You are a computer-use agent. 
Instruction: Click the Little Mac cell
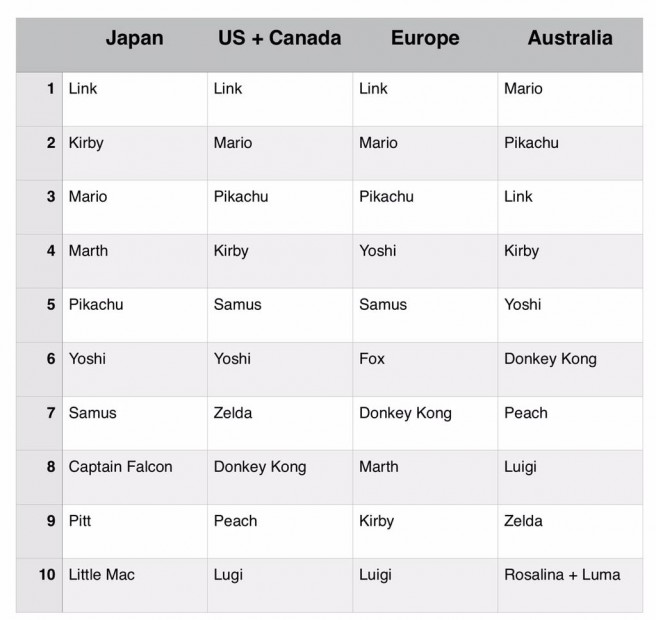[101, 575]
